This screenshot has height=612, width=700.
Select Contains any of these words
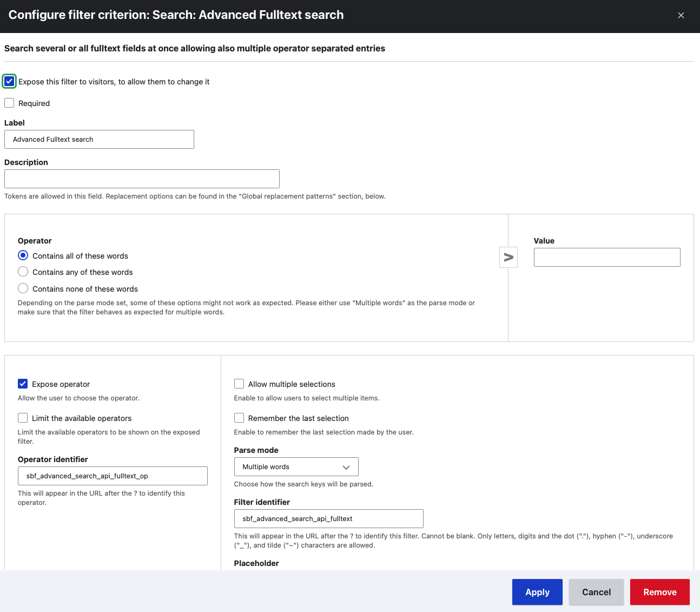23,272
